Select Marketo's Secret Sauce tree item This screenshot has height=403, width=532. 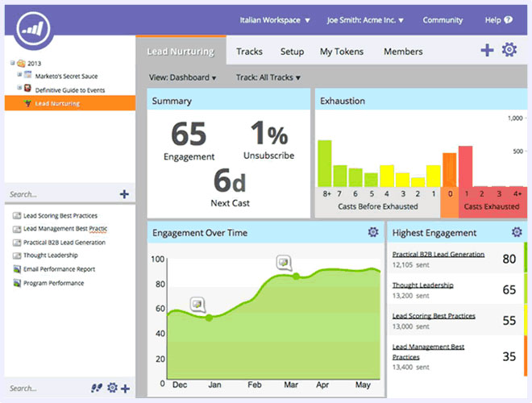click(x=66, y=76)
